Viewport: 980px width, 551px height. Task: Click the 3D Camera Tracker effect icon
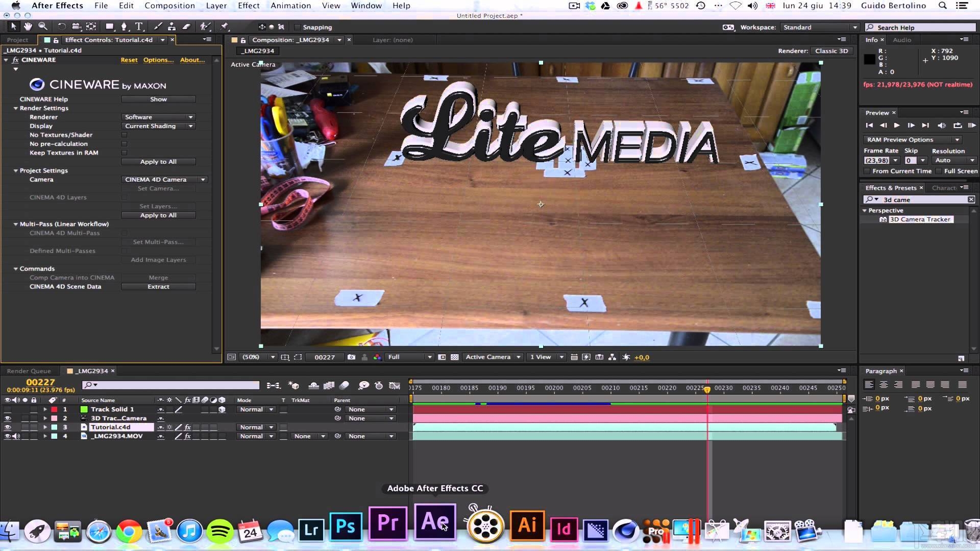click(x=881, y=219)
